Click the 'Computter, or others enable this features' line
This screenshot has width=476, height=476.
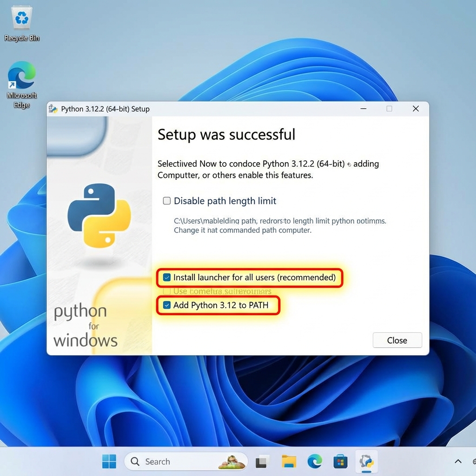[235, 175]
